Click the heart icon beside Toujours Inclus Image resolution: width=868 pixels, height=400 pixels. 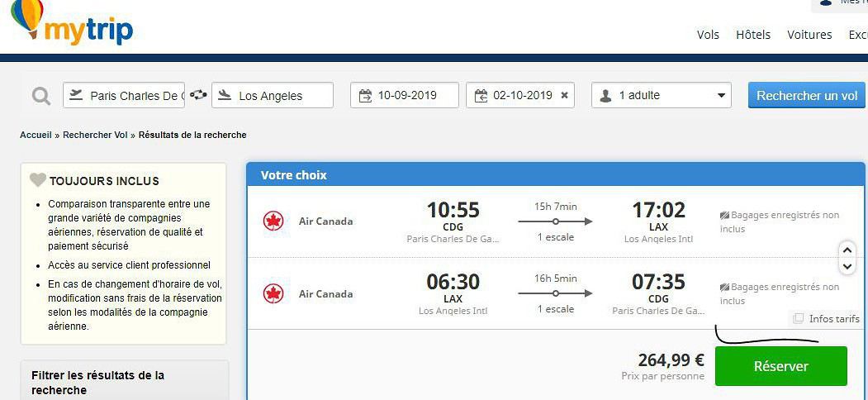(x=38, y=180)
